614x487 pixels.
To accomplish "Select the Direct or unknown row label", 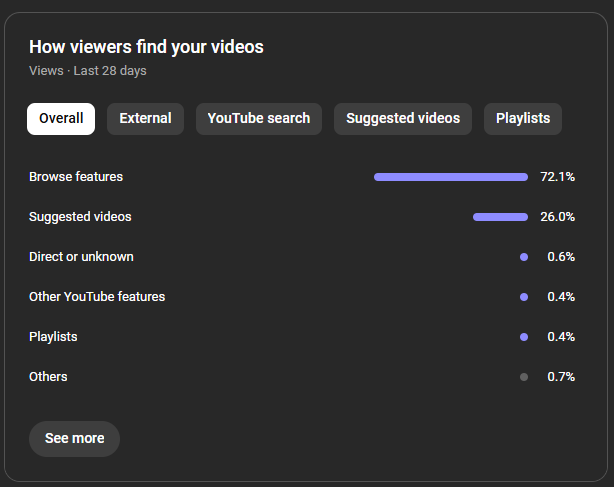I will [x=81, y=257].
